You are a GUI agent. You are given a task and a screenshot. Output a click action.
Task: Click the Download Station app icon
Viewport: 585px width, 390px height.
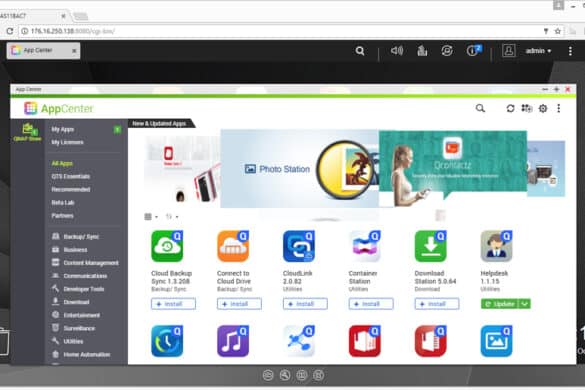click(x=431, y=246)
